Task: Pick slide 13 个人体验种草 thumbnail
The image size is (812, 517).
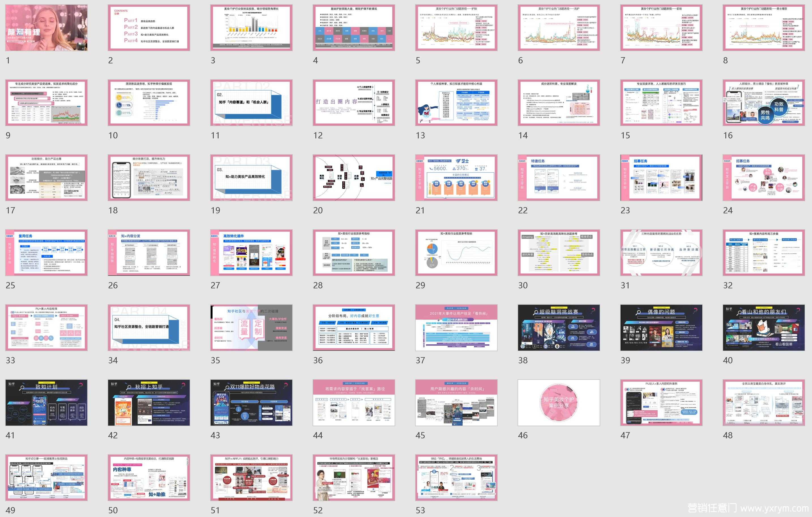Action: (456, 103)
